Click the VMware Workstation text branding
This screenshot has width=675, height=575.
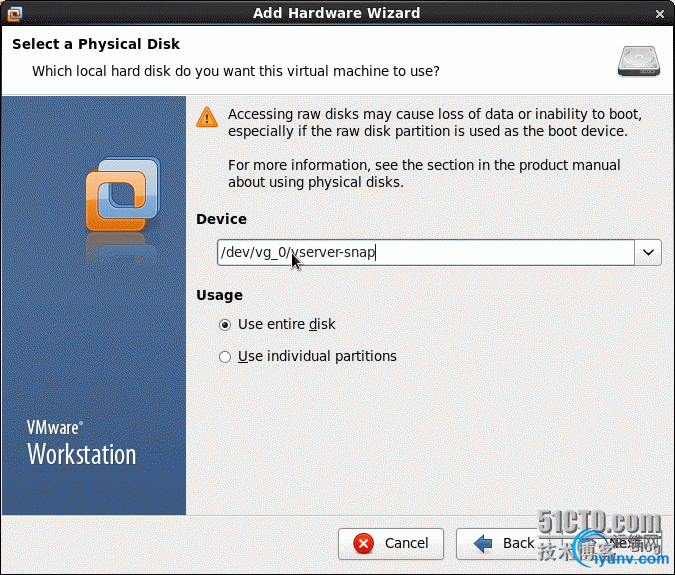81,443
